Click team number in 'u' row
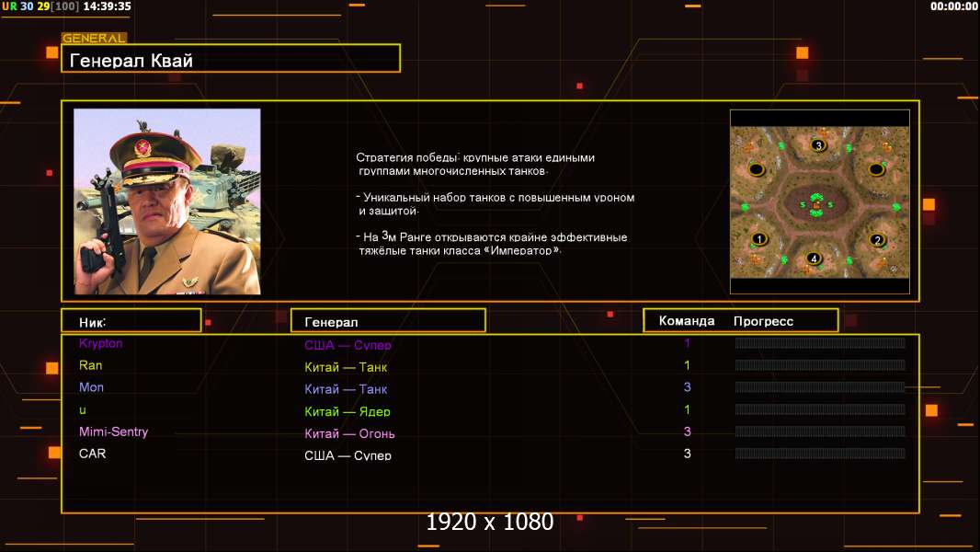 687,409
